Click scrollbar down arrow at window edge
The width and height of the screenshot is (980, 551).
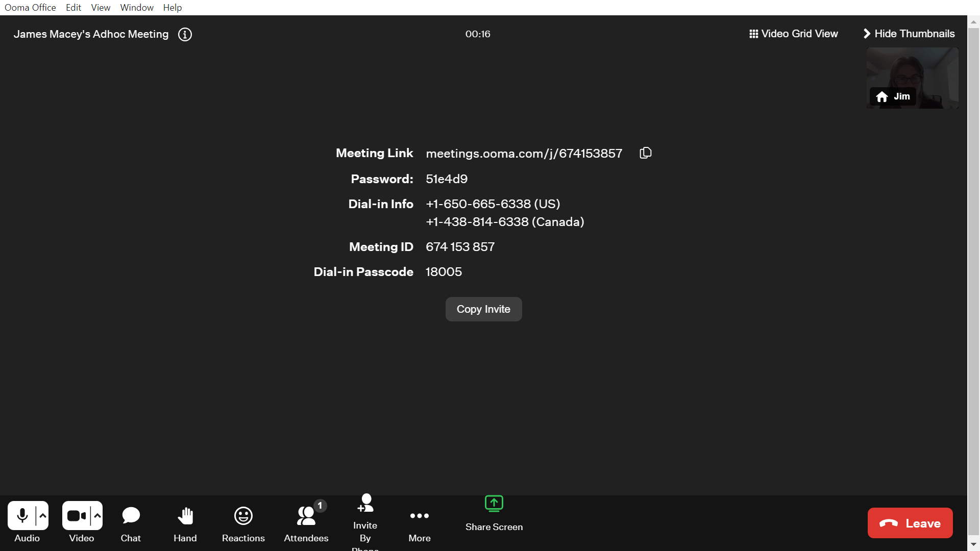(974, 545)
